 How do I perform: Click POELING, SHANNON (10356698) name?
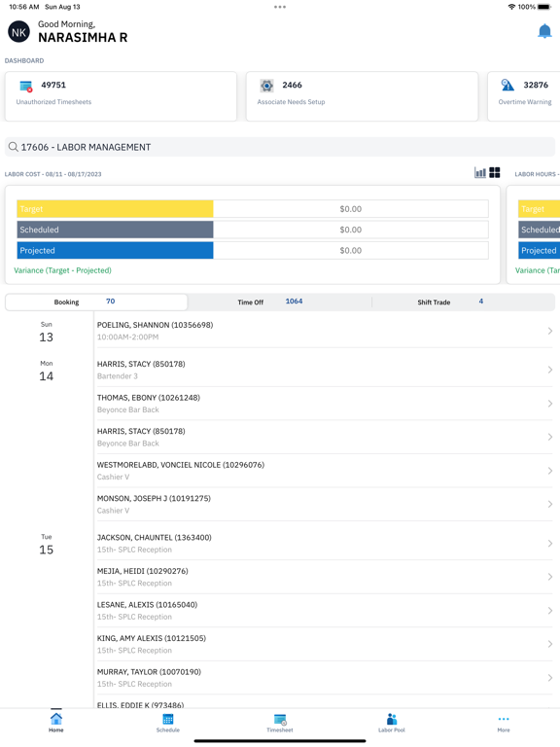(155, 325)
